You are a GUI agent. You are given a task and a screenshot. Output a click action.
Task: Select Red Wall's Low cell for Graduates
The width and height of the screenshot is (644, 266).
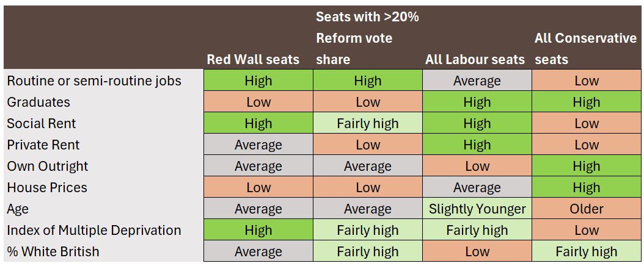pos(258,102)
